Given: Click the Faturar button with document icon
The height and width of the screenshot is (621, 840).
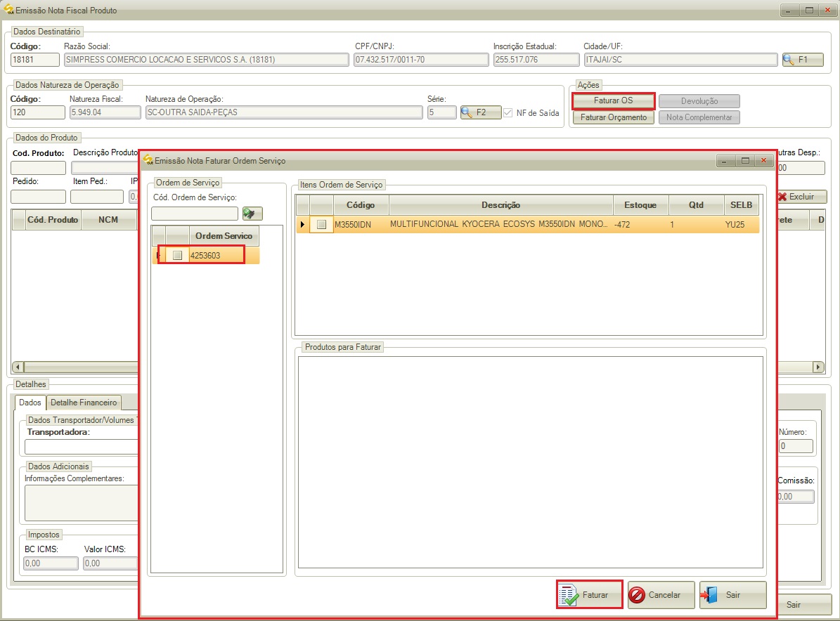Looking at the screenshot, I should (589, 595).
